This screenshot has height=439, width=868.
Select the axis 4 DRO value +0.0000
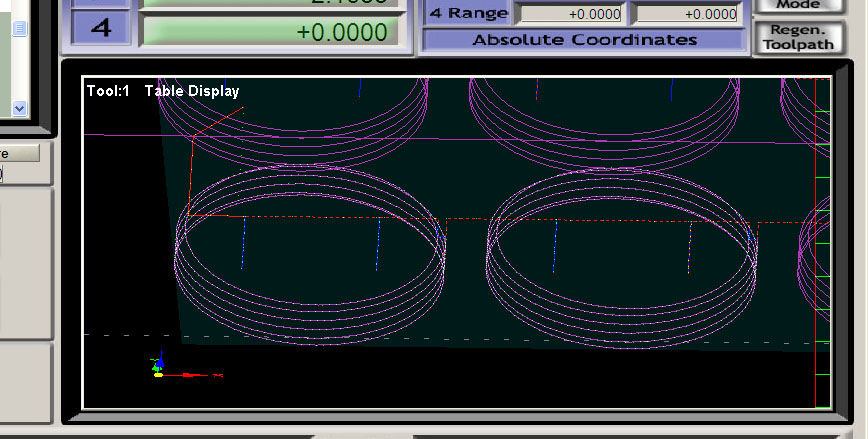(268, 31)
